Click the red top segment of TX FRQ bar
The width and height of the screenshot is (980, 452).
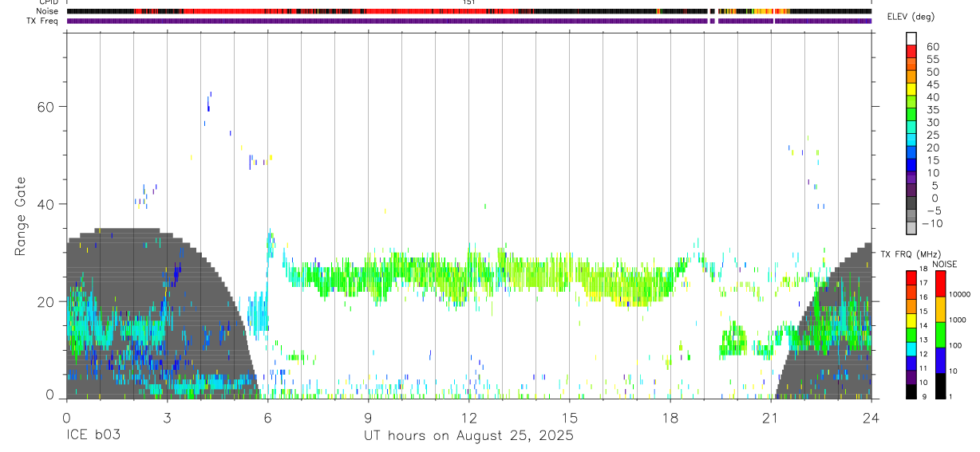911,277
